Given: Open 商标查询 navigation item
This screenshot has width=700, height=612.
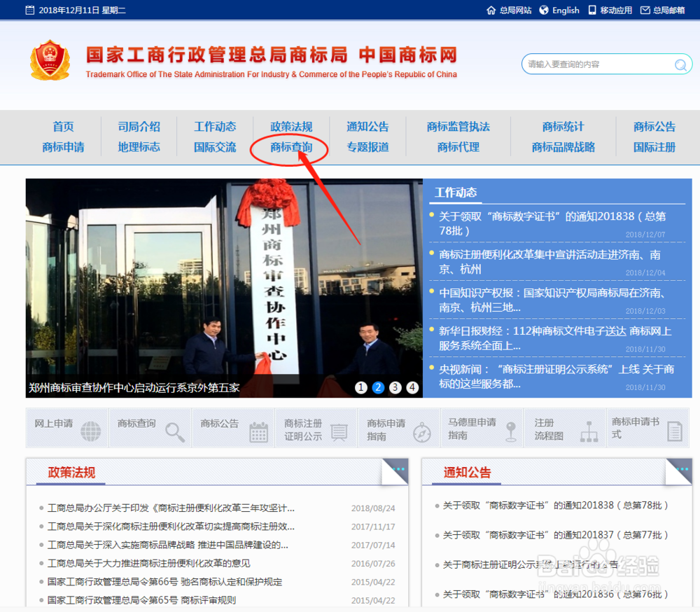Looking at the screenshot, I should (291, 147).
